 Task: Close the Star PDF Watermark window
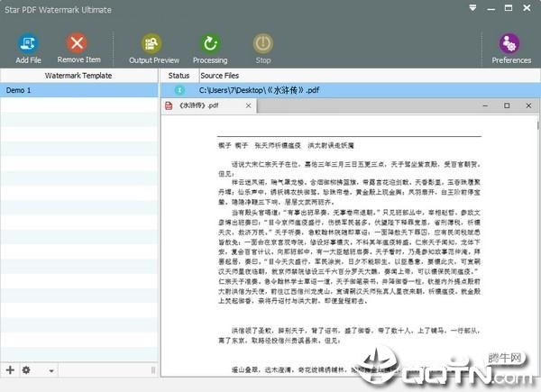(x=527, y=7)
